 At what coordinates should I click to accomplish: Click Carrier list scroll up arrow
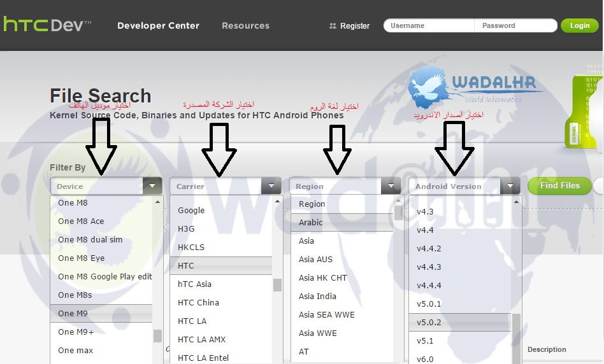click(x=277, y=202)
